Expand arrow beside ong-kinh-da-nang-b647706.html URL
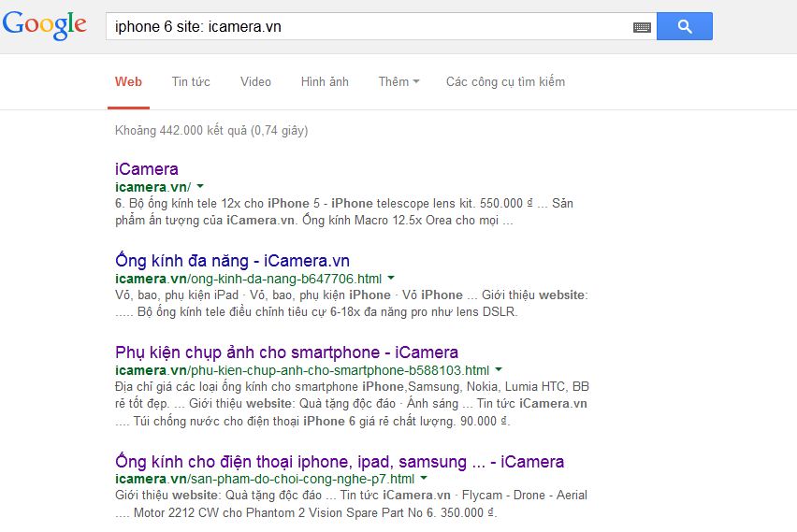 391,278
